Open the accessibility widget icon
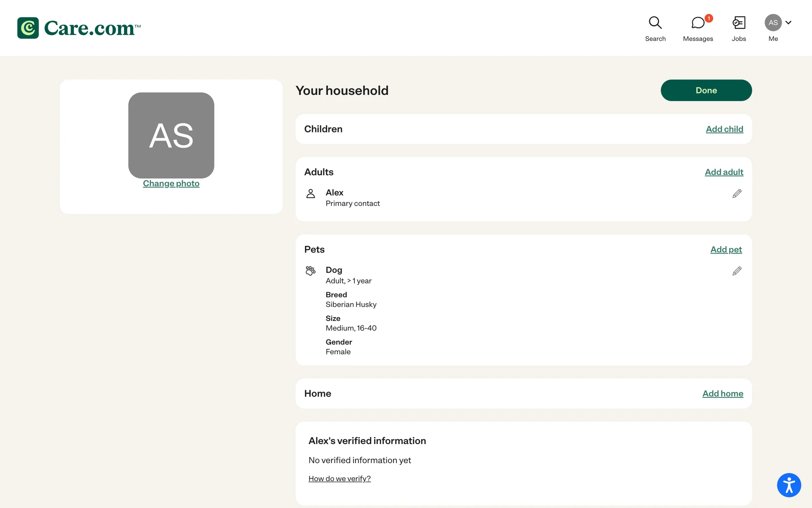812x508 pixels. coord(789,485)
